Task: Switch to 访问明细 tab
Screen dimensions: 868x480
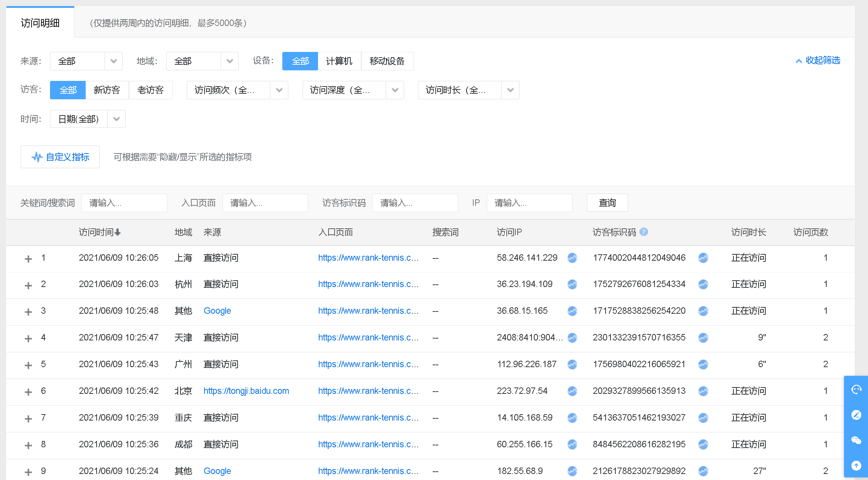Action: [x=40, y=23]
